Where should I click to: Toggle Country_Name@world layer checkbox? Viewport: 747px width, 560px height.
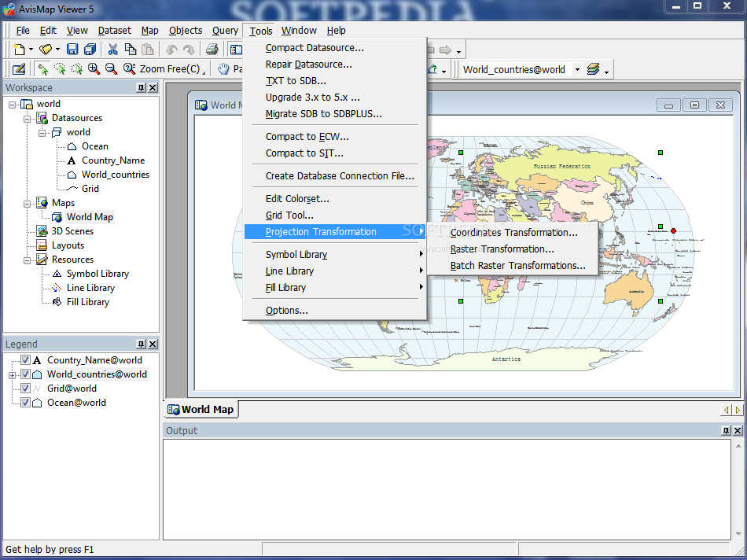(x=25, y=359)
